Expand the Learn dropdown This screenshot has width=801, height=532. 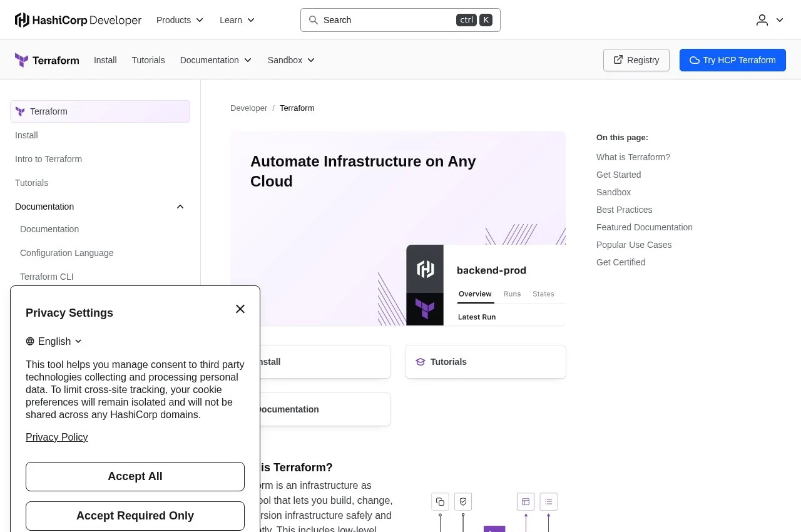coord(237,20)
